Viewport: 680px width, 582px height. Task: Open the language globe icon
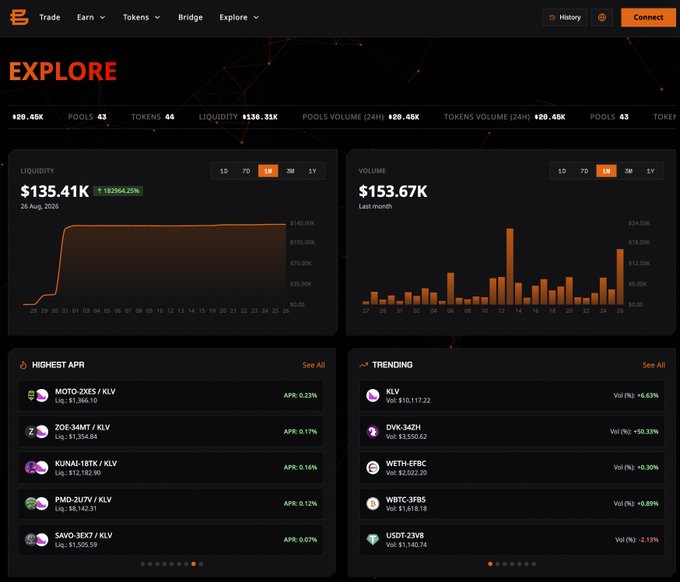602,17
